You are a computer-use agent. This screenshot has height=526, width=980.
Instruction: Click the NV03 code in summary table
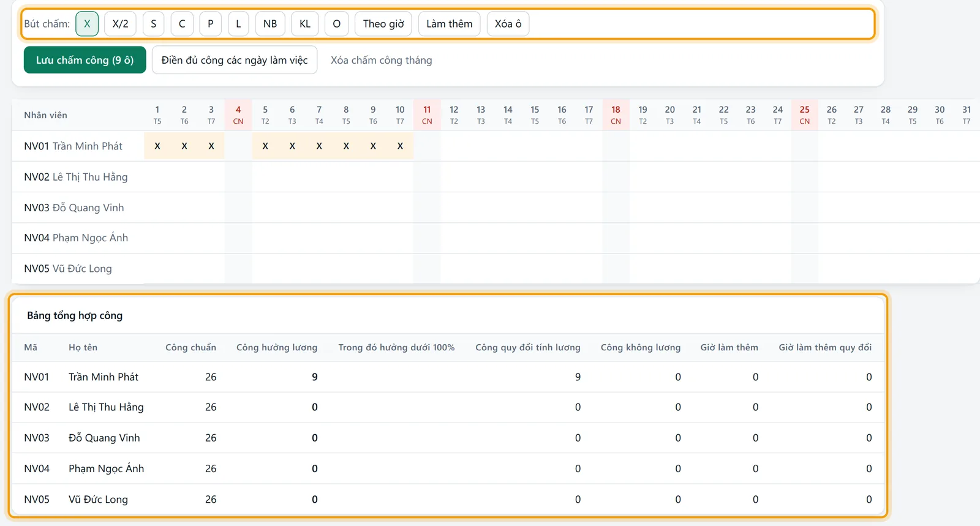coord(37,438)
